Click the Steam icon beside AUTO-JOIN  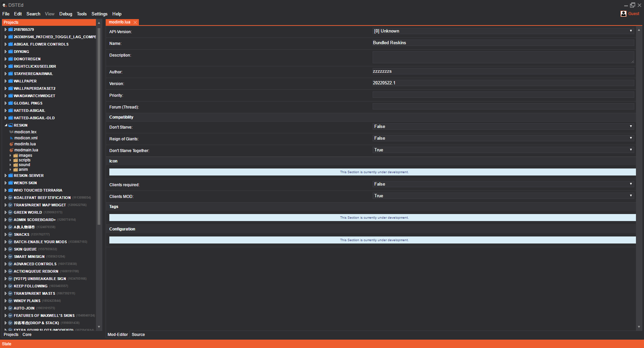tap(10, 308)
